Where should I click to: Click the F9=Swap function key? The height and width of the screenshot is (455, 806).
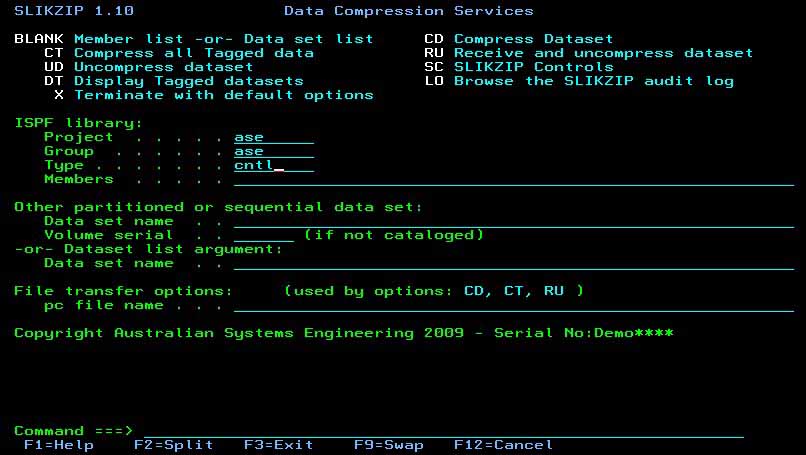coord(388,445)
